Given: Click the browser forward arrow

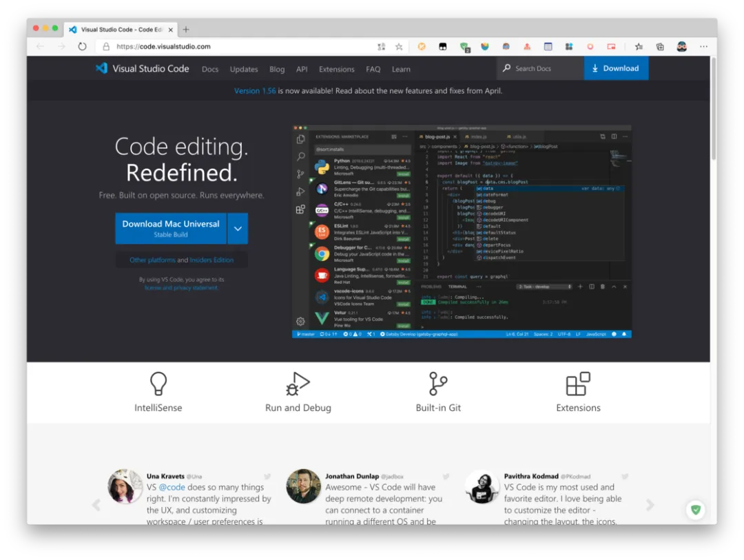Looking at the screenshot, I should 61,47.
